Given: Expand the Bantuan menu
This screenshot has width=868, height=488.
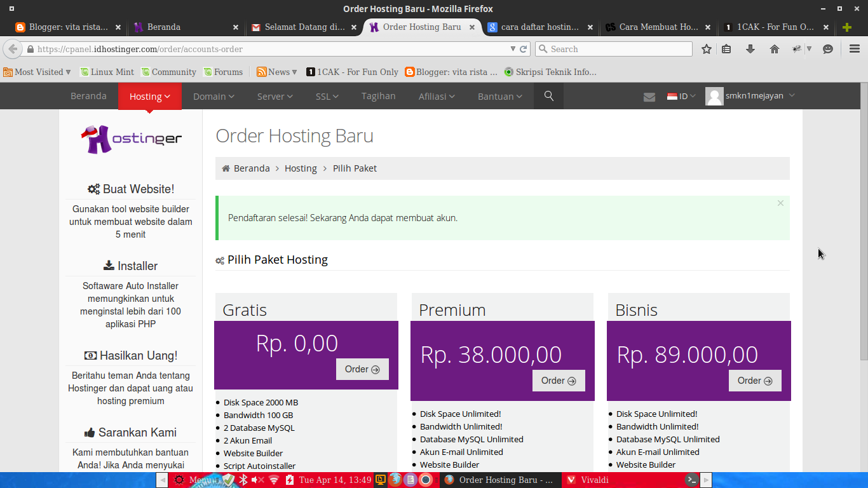Looking at the screenshot, I should (500, 97).
